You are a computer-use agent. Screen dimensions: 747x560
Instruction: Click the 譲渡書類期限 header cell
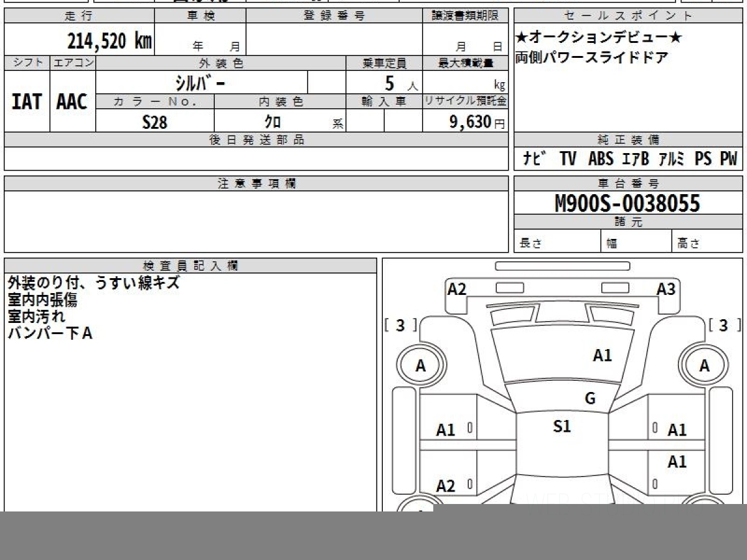[x=466, y=16]
